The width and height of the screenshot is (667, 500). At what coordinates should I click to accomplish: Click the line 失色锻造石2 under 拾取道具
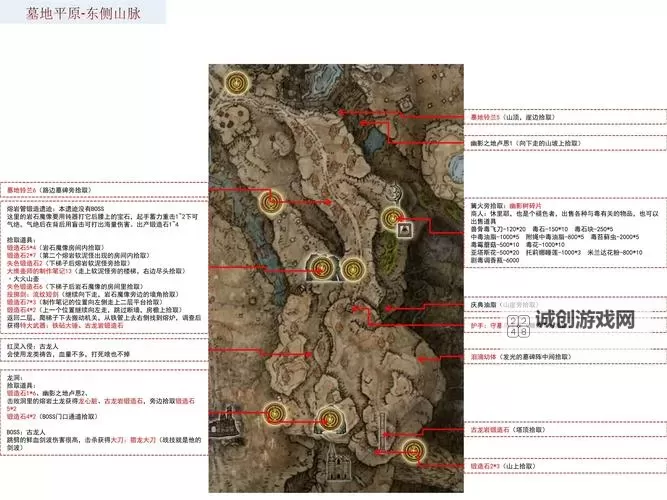tap(68, 263)
